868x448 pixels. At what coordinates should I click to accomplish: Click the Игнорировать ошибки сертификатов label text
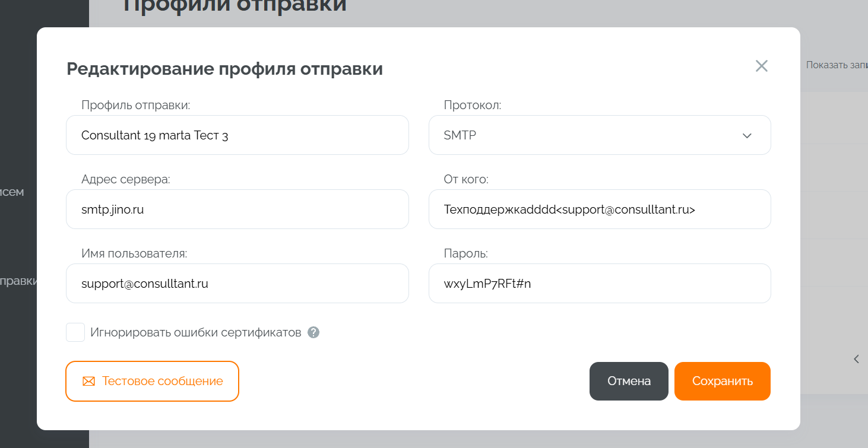(195, 332)
